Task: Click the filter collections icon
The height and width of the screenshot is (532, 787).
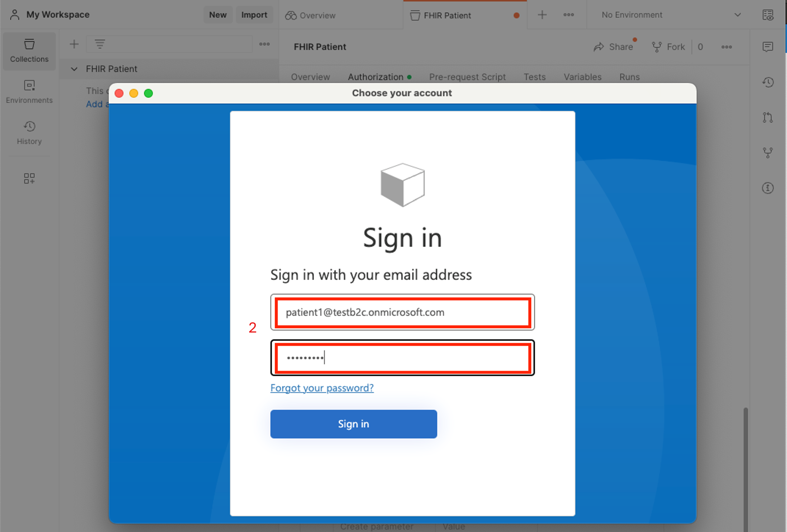Action: point(100,44)
